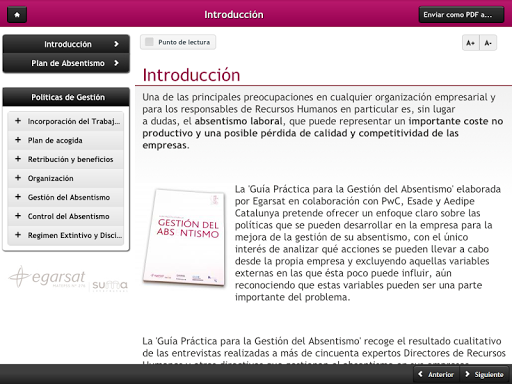Open the Plan de Absentismo menu item
512x384 pixels.
(66, 63)
